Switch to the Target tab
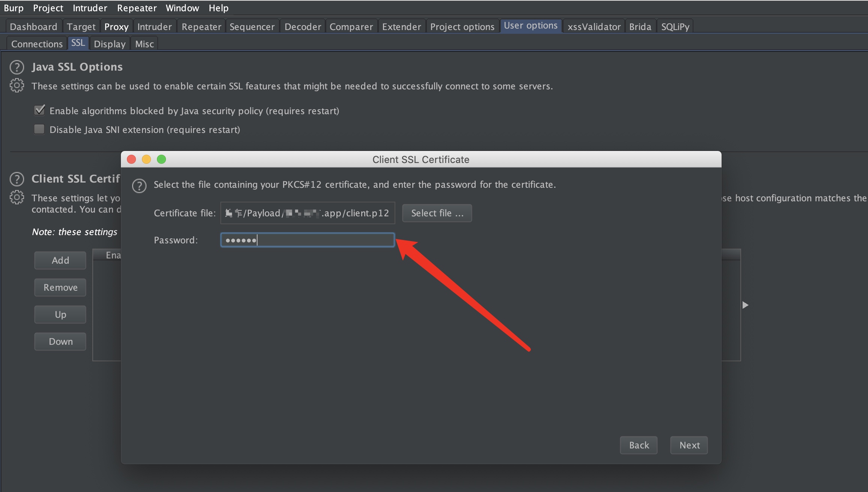 [x=81, y=27]
